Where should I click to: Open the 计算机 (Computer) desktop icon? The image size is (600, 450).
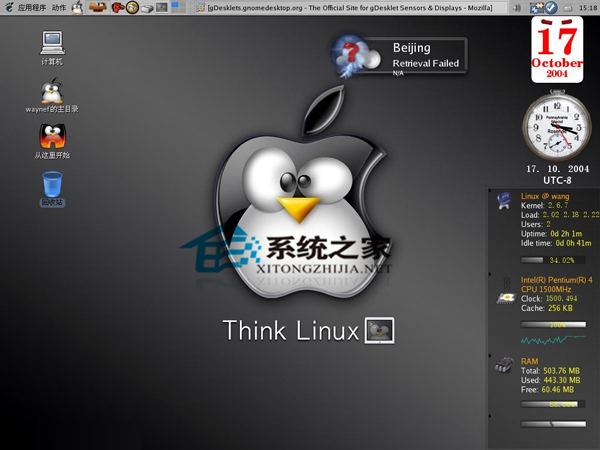click(x=52, y=48)
